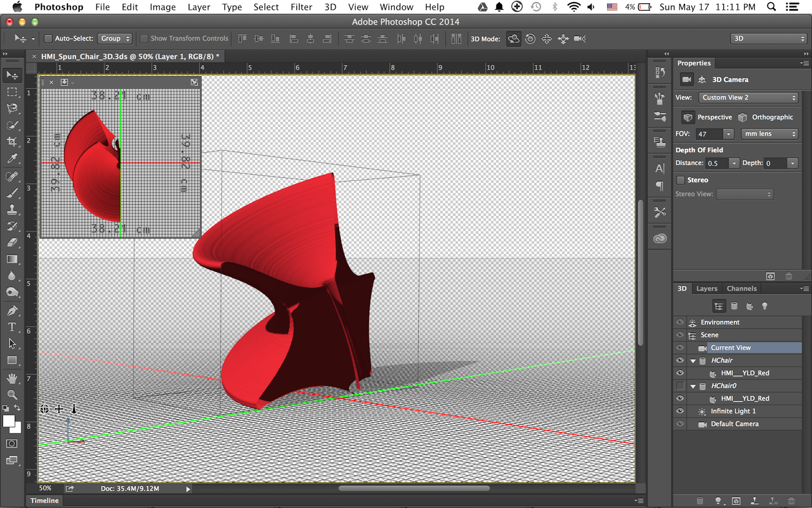Open the View Custom View 2 dropdown

(x=749, y=98)
